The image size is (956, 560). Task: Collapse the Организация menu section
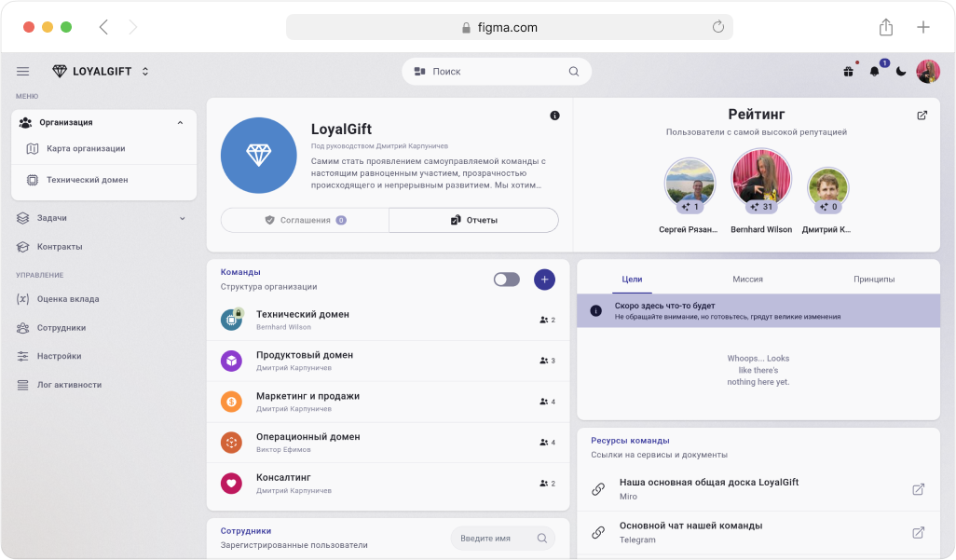[x=180, y=122]
